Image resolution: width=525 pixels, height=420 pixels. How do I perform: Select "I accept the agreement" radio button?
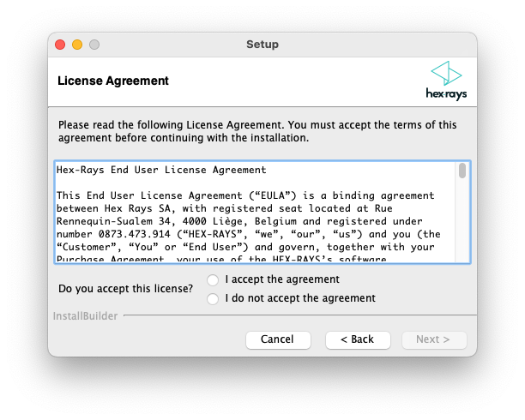[213, 279]
